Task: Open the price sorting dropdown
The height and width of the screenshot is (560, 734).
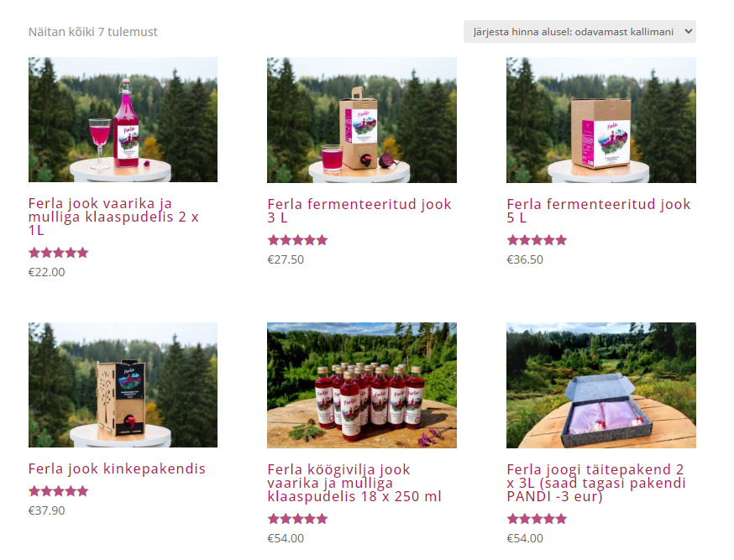Action: click(579, 32)
